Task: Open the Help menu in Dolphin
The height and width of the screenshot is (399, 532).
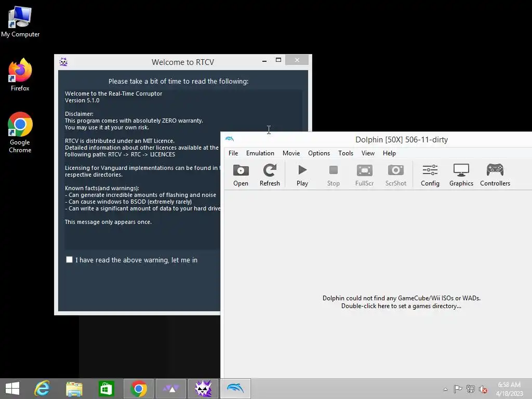Action: pyautogui.click(x=389, y=153)
